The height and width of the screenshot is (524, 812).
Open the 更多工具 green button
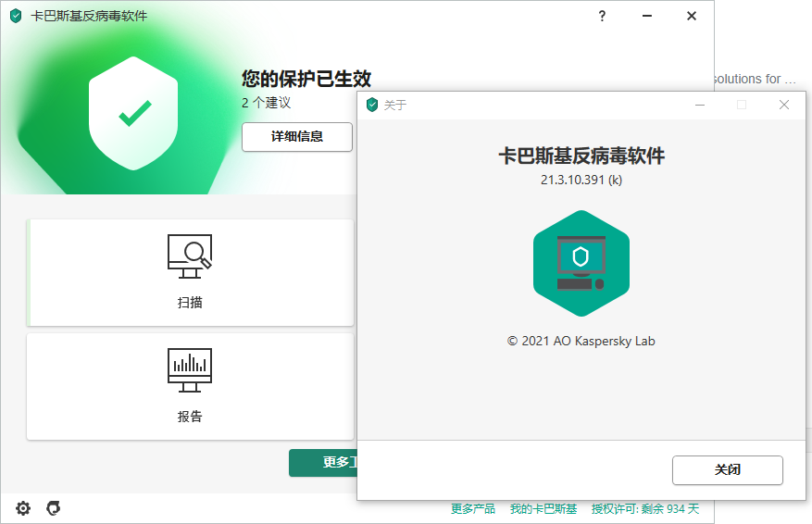[x=323, y=462]
